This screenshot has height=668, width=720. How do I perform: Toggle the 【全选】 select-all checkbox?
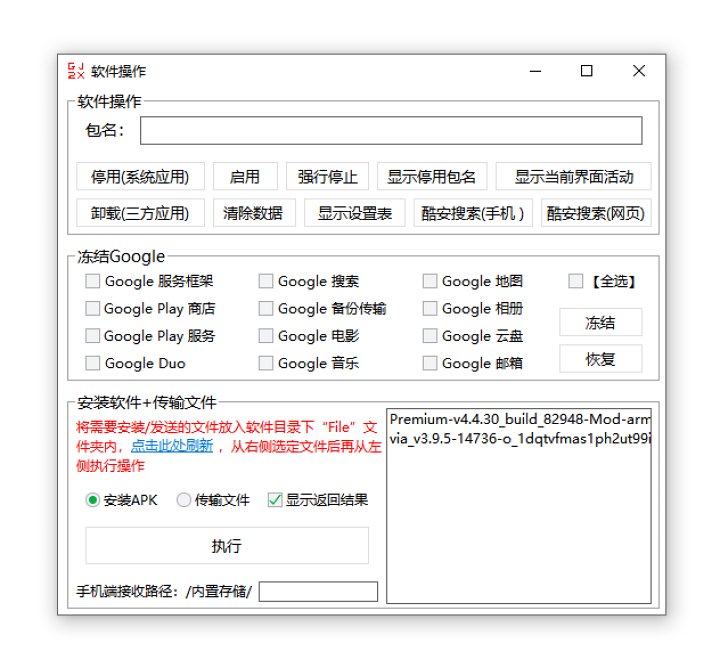576,281
